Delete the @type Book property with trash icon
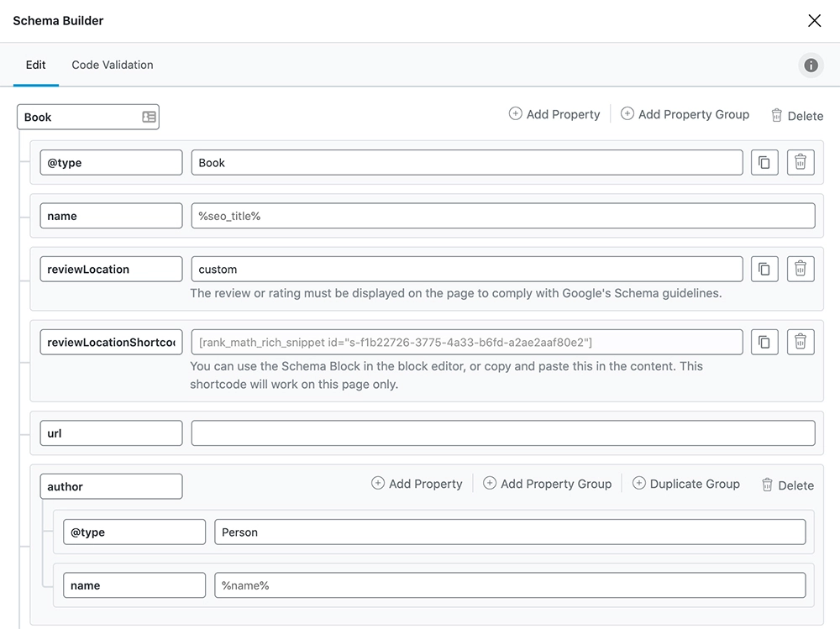Image resolution: width=840 pixels, height=629 pixels. coord(801,162)
